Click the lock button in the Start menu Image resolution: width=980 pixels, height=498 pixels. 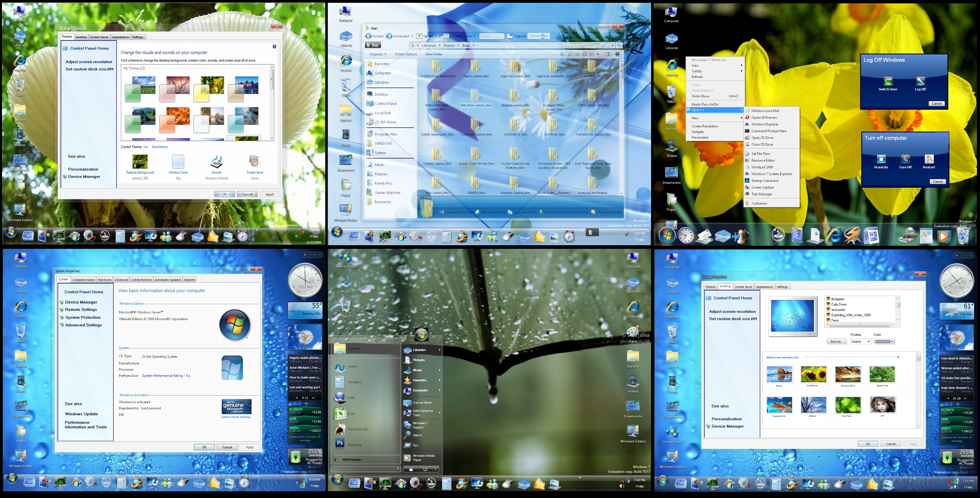[411, 469]
